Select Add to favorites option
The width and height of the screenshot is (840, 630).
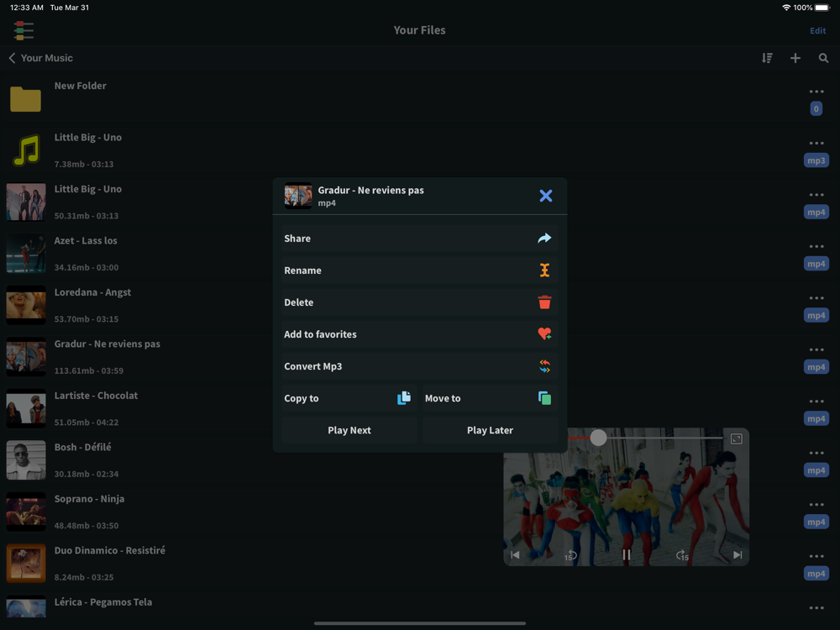(x=419, y=334)
